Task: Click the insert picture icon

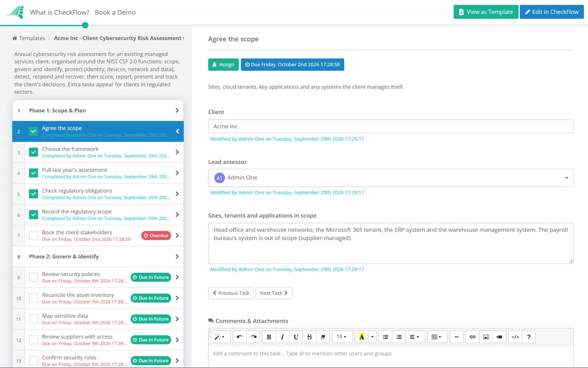Action: coord(486,337)
